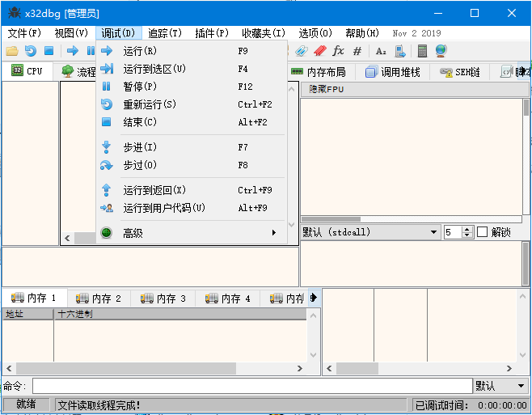
Task: Select 重新运行(S) menu entry
Action: [192, 104]
